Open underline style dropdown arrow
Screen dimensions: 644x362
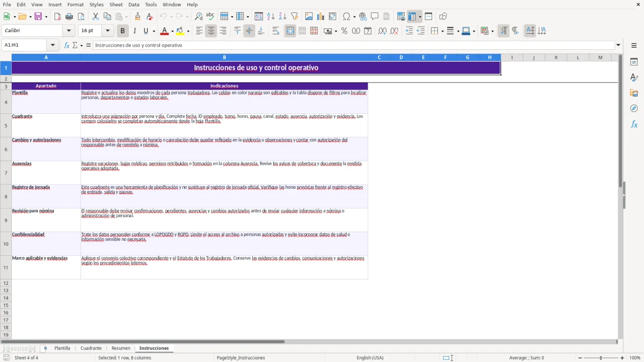click(x=153, y=31)
